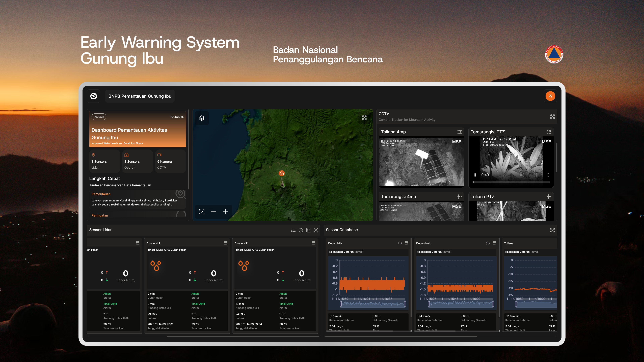This screenshot has height=362, width=644.
Task: Show Sensor Lidar line chart view
Action: [x=308, y=230]
